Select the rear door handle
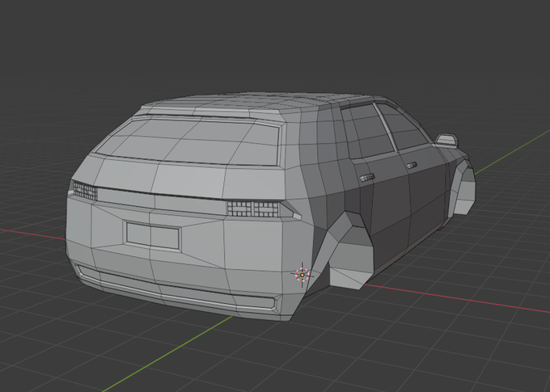 click(367, 178)
